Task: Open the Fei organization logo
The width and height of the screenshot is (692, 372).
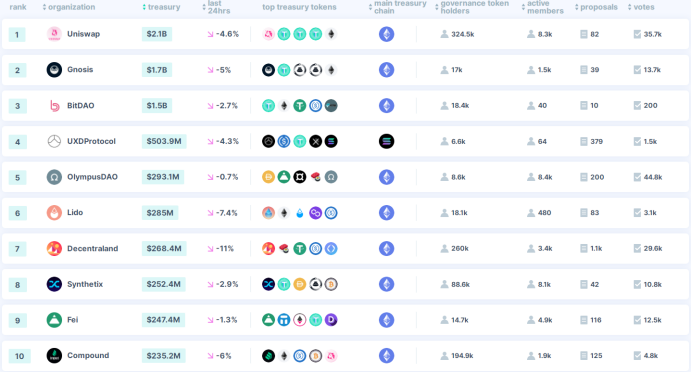Action: [x=54, y=320]
